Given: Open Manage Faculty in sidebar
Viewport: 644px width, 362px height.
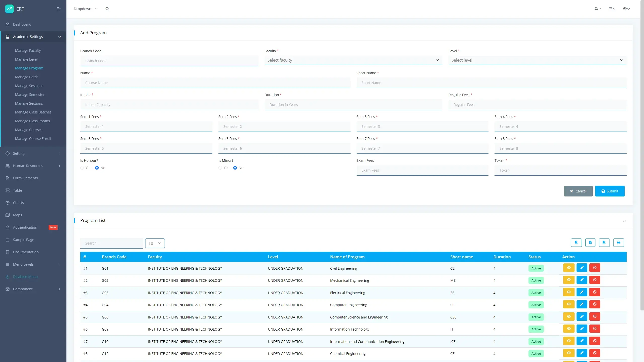Looking at the screenshot, I should tap(28, 51).
